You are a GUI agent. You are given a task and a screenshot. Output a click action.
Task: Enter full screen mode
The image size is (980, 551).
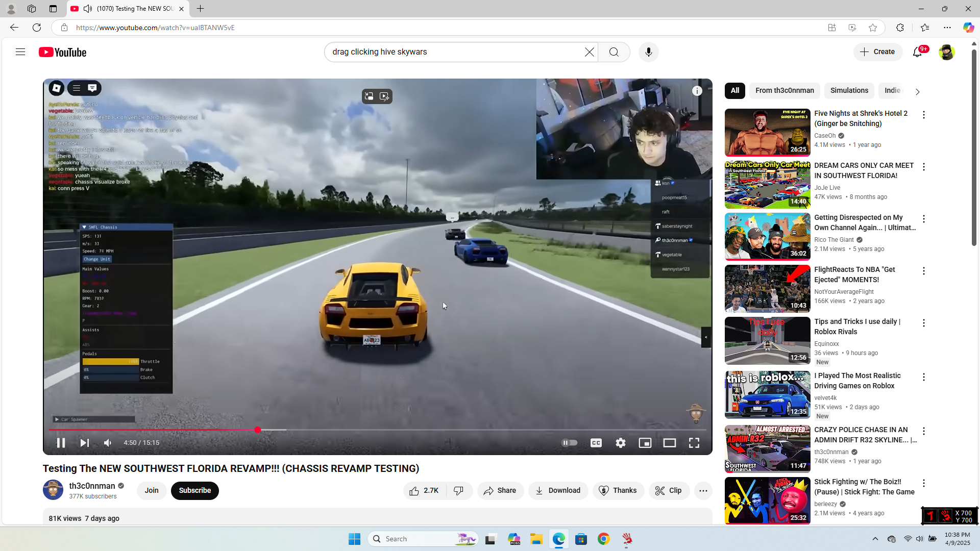pyautogui.click(x=694, y=443)
